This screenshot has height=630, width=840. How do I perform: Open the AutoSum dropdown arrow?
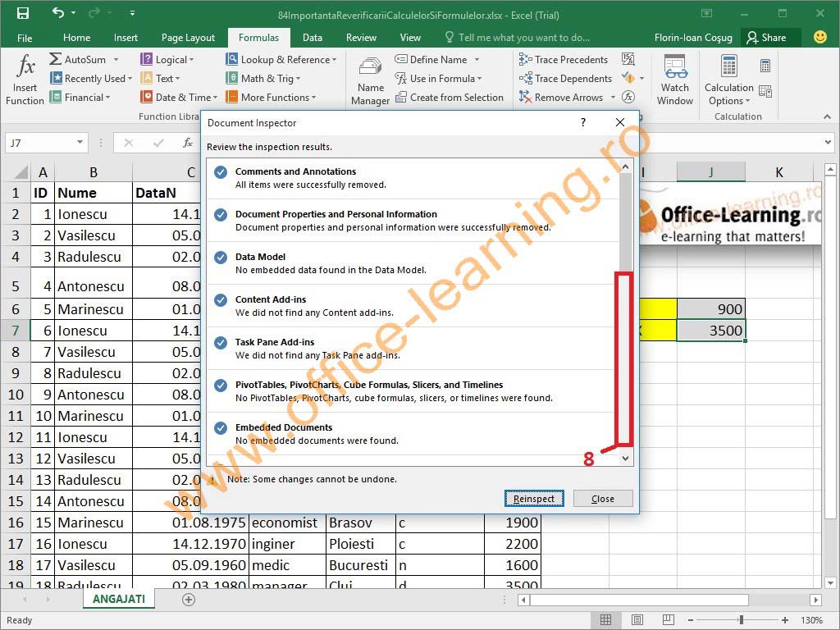pos(116,59)
